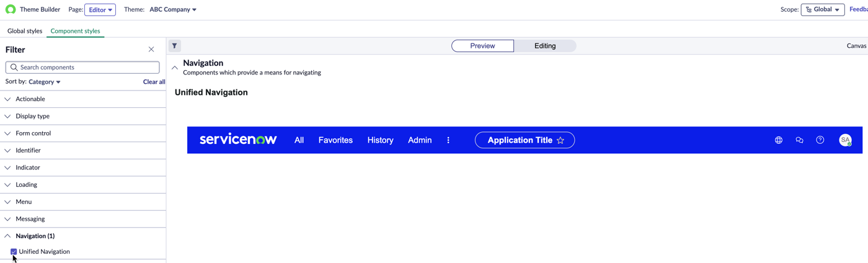The height and width of the screenshot is (263, 868).
Task: Click the "Components which provide a means for navigating" text
Action: (252, 73)
